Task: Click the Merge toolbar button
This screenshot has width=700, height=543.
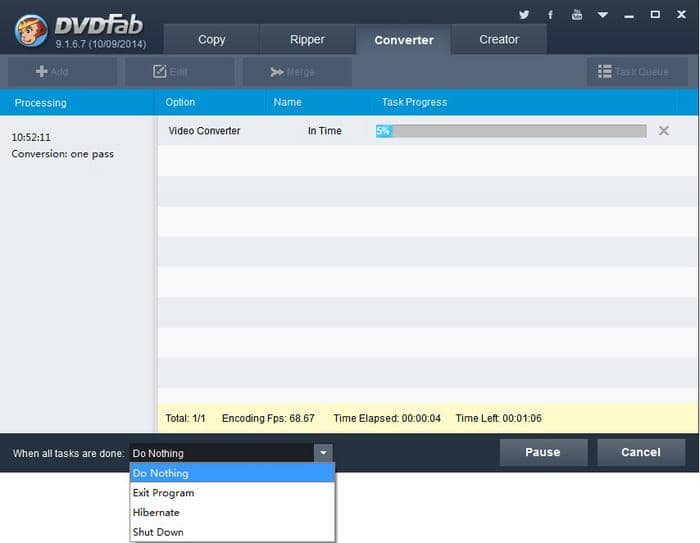Action: pyautogui.click(x=297, y=71)
